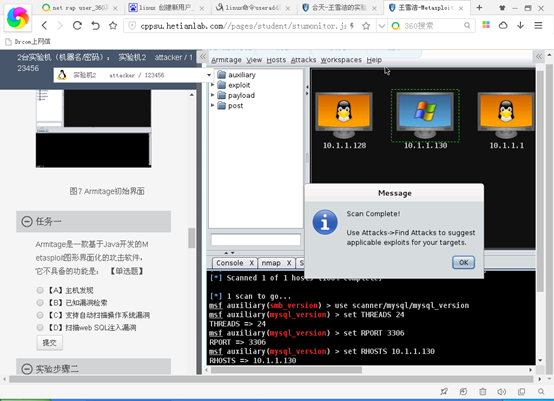Switch to the nmap tab
Screen dimensions: 554x401
point(271,263)
